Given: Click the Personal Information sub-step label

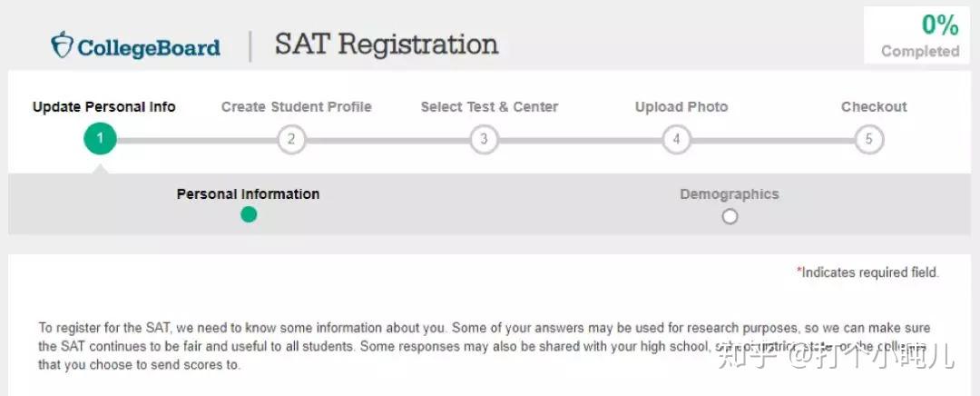Looking at the screenshot, I should click(x=248, y=193).
